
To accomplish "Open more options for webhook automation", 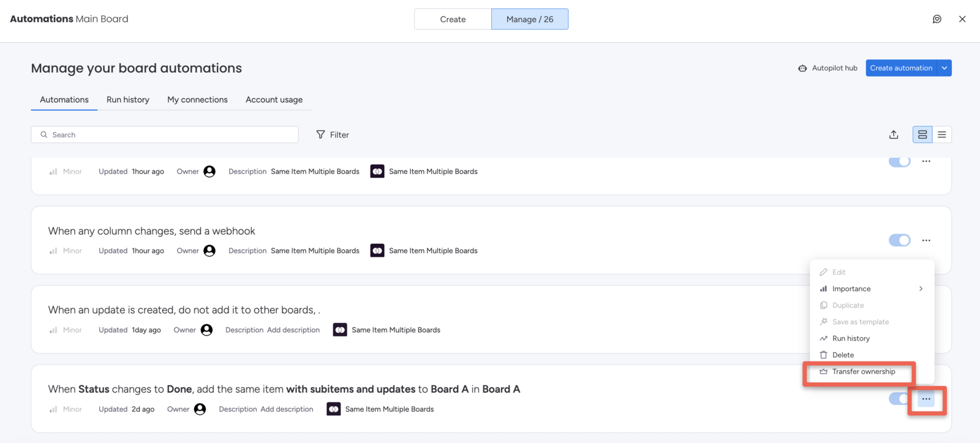I will click(926, 240).
